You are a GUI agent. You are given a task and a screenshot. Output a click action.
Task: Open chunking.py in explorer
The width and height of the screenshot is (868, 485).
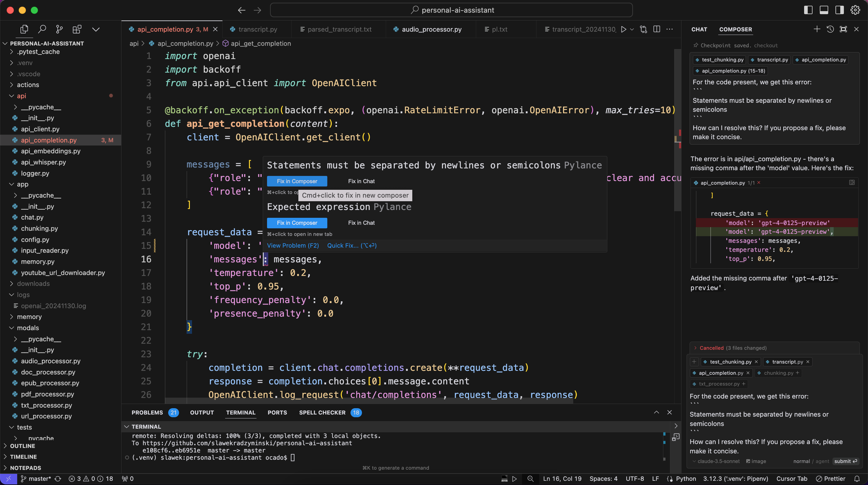click(61, 228)
